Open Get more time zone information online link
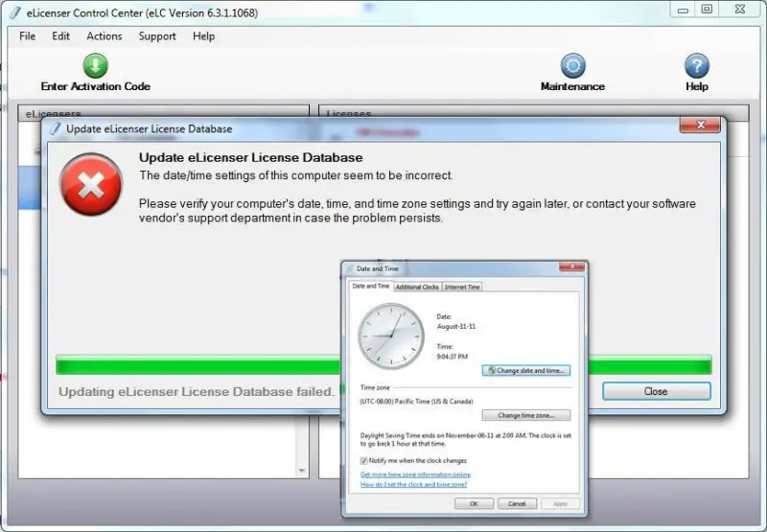This screenshot has width=767, height=532. click(x=415, y=474)
